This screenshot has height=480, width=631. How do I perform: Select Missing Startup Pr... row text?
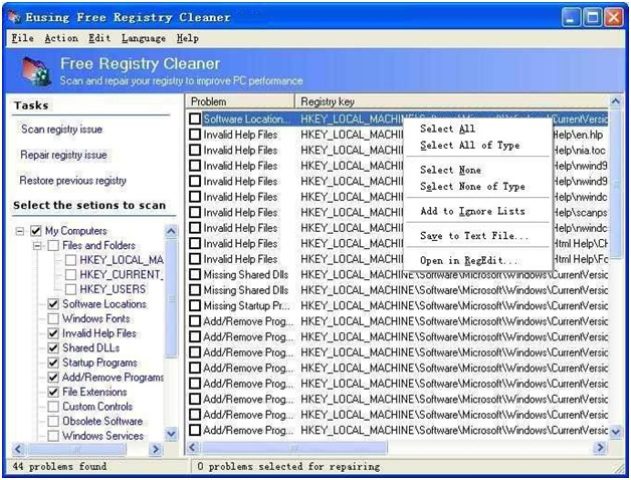click(x=246, y=306)
